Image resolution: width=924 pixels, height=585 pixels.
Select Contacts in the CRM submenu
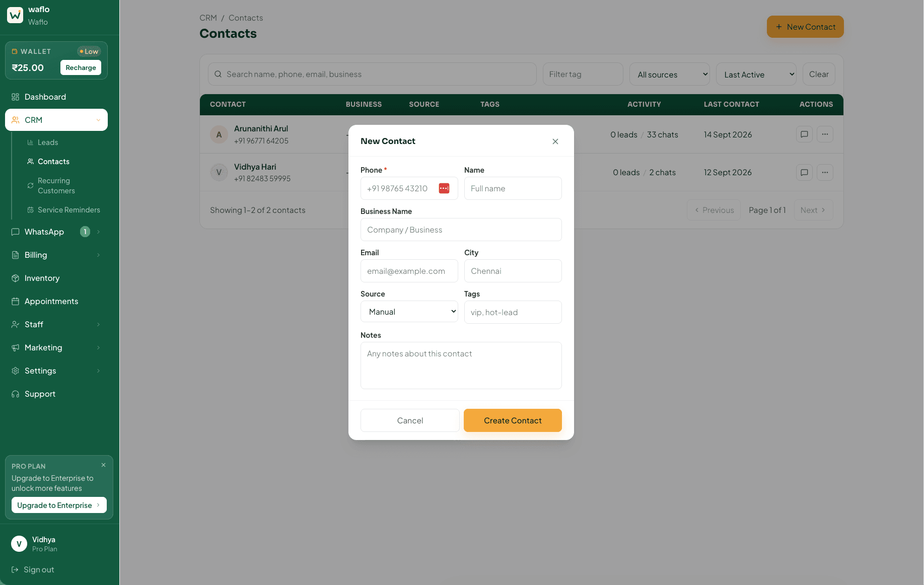(53, 162)
